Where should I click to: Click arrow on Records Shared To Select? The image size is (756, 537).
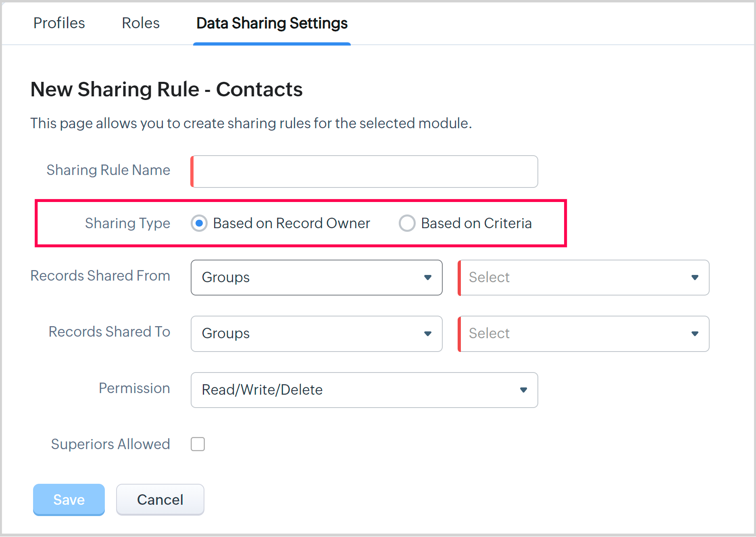tap(695, 333)
